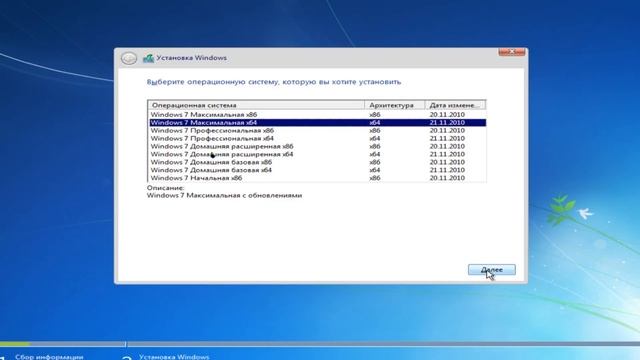
Task: Click the Установка Windows step label at bottom
Action: coord(174,357)
